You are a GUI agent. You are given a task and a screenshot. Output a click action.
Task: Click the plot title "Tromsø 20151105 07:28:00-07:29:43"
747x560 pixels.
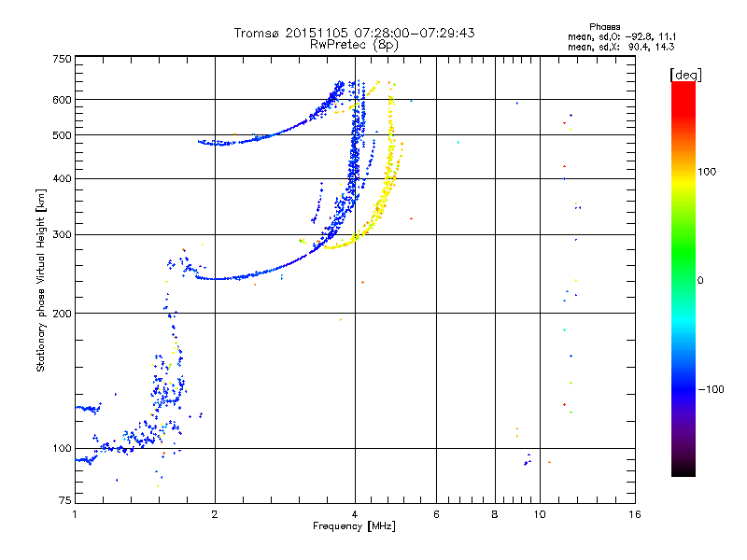tap(354, 33)
